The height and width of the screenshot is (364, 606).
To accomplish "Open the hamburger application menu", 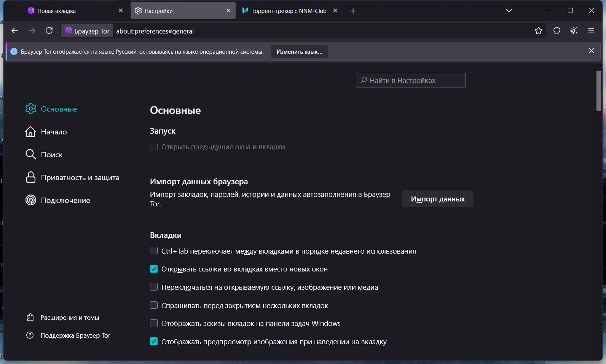I will (x=591, y=31).
